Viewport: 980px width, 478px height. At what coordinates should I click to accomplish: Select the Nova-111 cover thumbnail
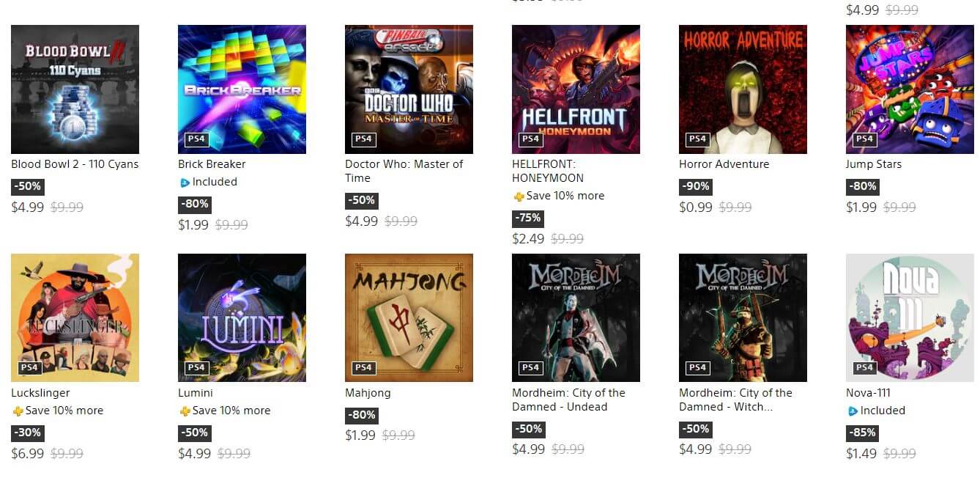coord(910,317)
